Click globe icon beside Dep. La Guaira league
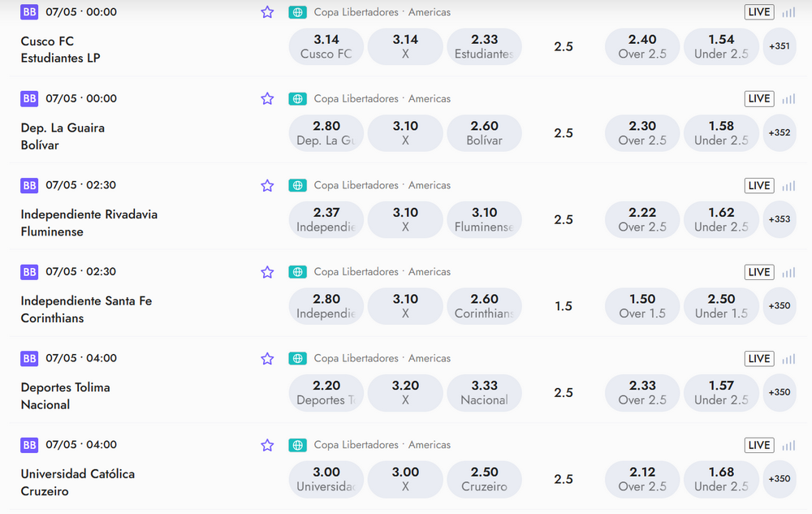812x514 pixels. click(298, 98)
